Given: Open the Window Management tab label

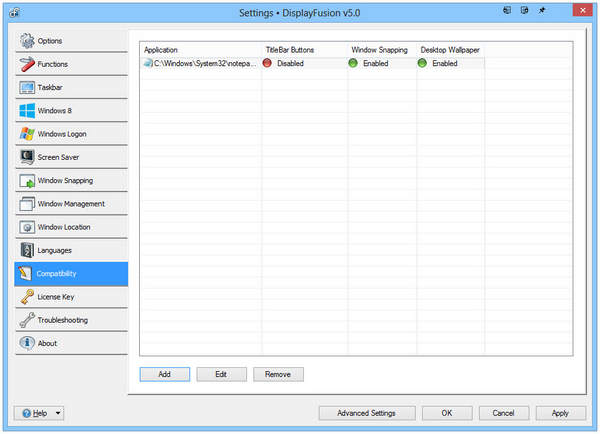Looking at the screenshot, I should click(71, 204).
